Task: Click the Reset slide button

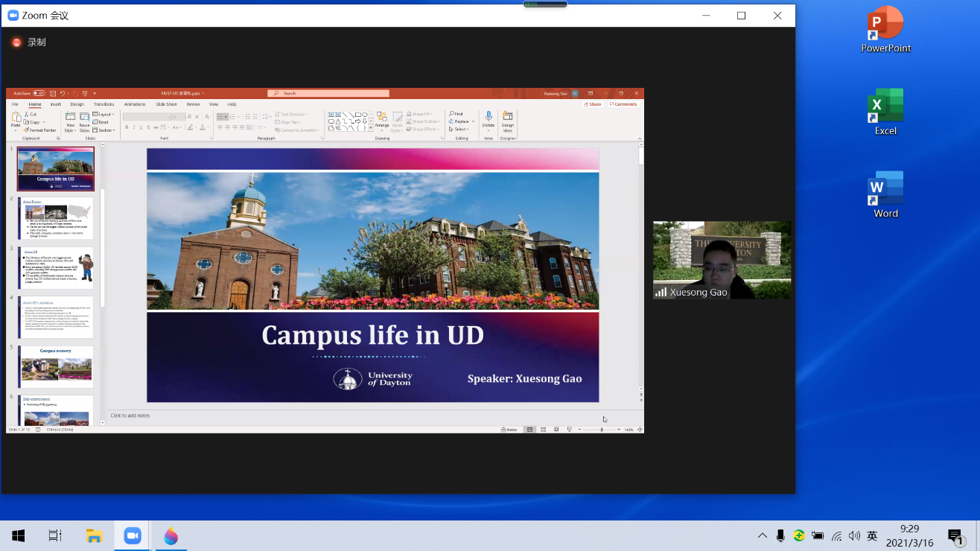Action: [x=101, y=122]
